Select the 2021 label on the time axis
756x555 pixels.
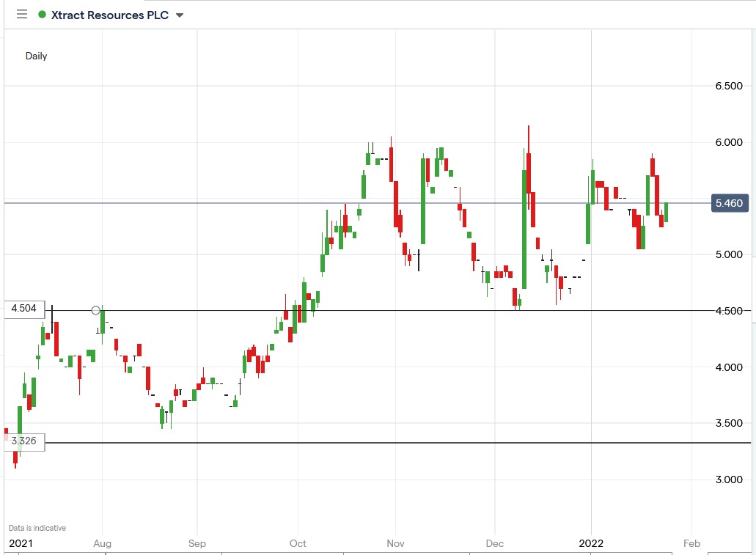21,543
